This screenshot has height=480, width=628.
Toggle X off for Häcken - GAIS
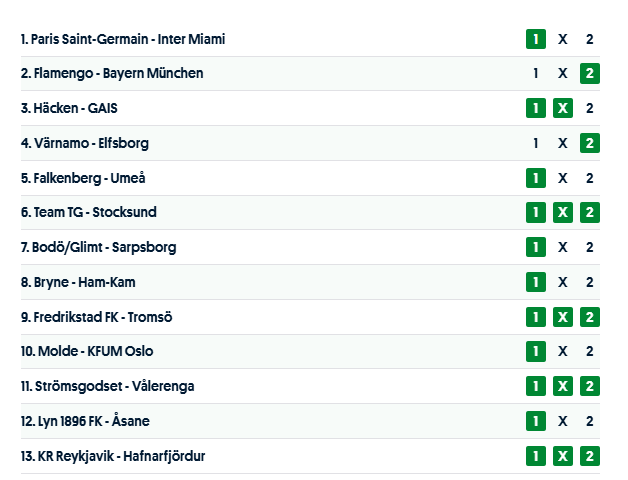[x=562, y=108]
